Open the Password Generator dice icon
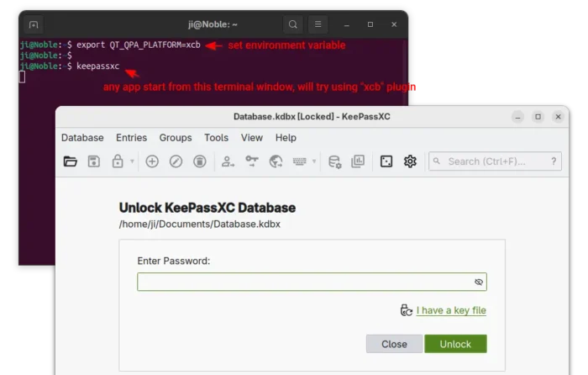Screen dimensions: 588x375 pos(386,161)
